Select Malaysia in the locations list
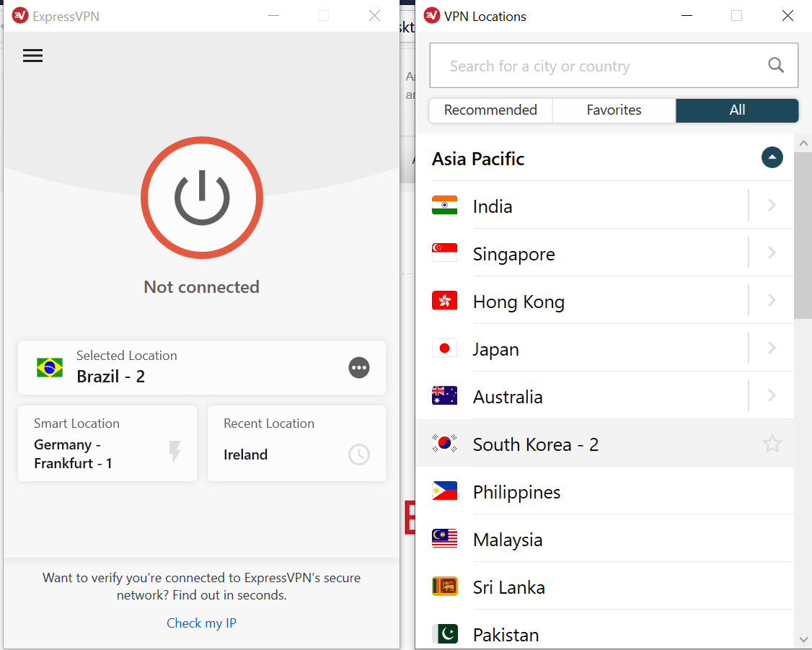Viewport: 812px width, 650px height. pos(605,539)
